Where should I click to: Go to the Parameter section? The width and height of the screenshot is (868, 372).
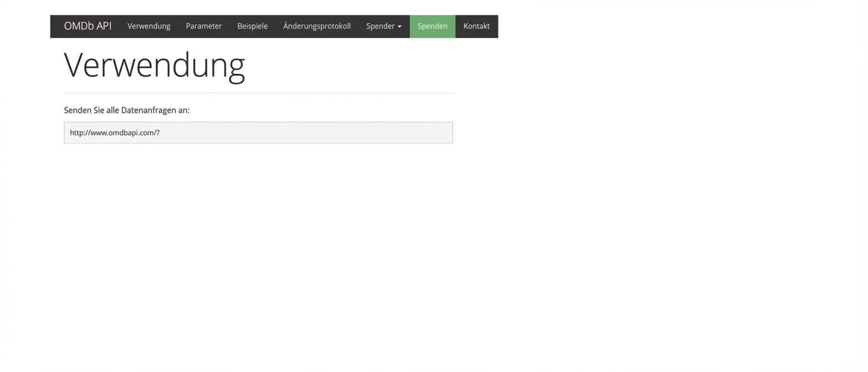click(204, 26)
